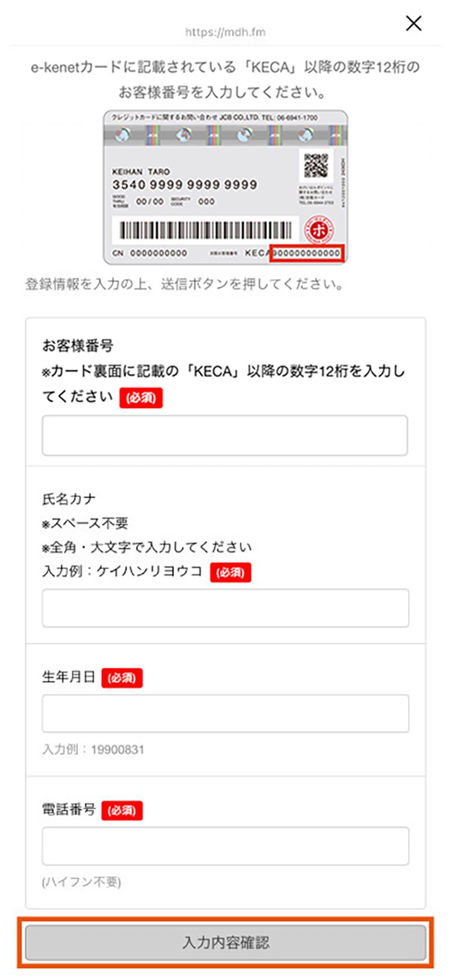
Task: Click the 必須 badge beside 電話番号
Action: [122, 811]
